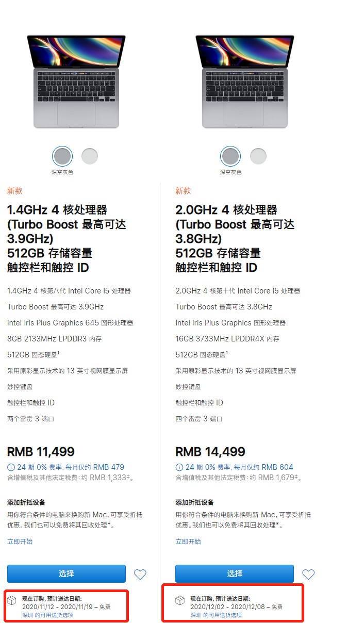Add the 1.4GHz MacBook Pro to favorites

(x=140, y=574)
